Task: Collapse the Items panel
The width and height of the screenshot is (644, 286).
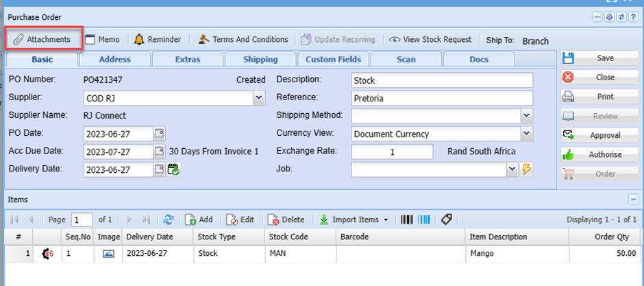Action: pos(632,198)
